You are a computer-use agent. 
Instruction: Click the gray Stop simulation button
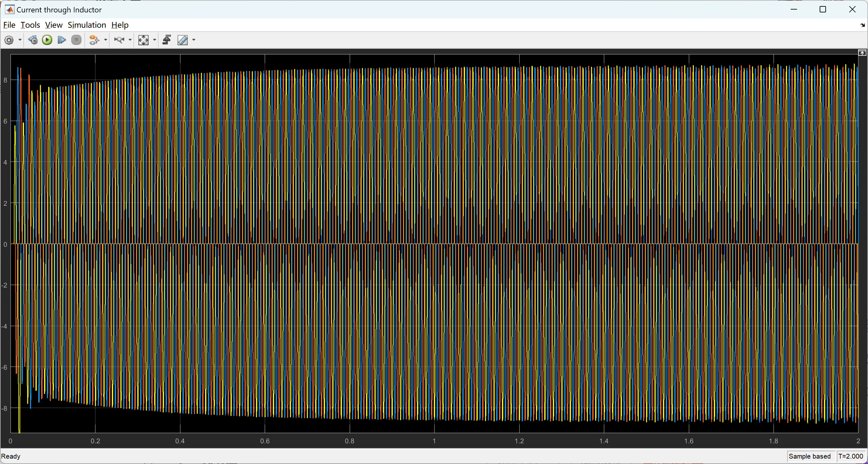(76, 40)
